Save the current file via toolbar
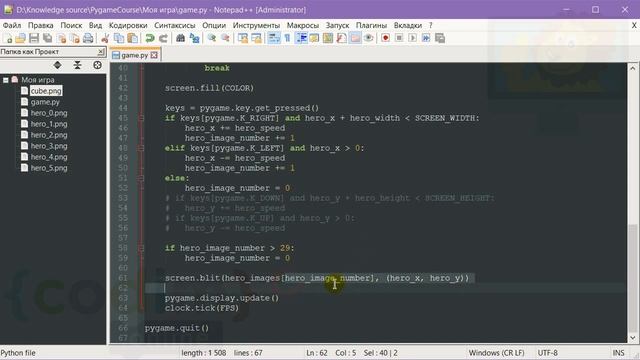Viewport: 640px width, 360px height. click(x=34, y=38)
